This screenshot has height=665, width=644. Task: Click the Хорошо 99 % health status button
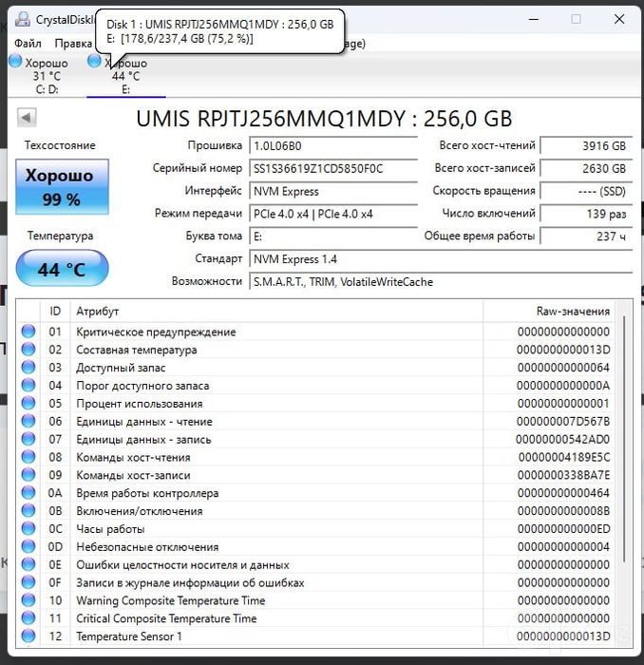tap(62, 186)
